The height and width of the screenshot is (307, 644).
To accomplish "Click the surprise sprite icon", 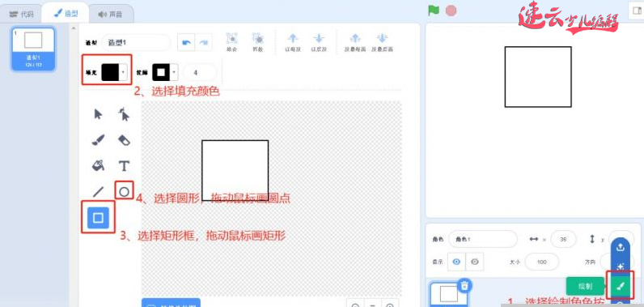I will pos(621,266).
